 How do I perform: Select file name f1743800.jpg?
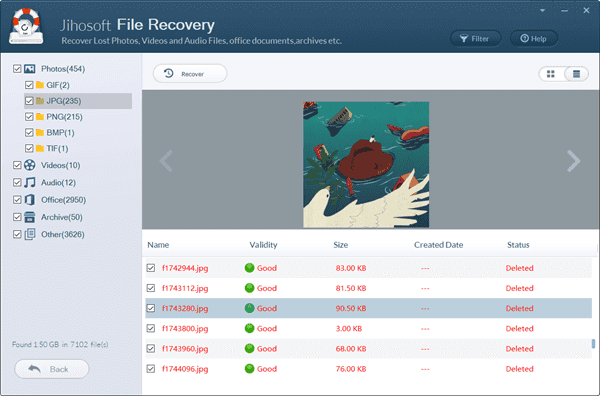click(x=185, y=328)
